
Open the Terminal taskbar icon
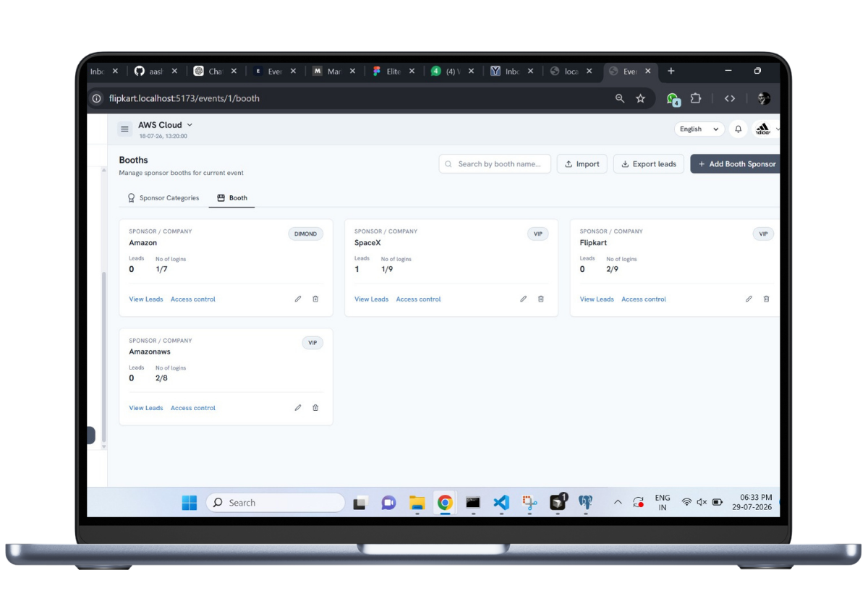(x=473, y=503)
